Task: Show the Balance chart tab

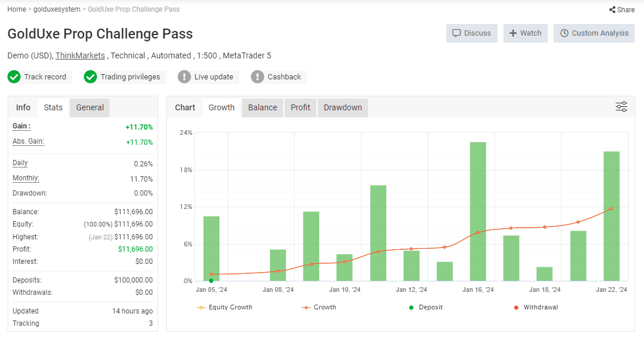Action: click(262, 108)
